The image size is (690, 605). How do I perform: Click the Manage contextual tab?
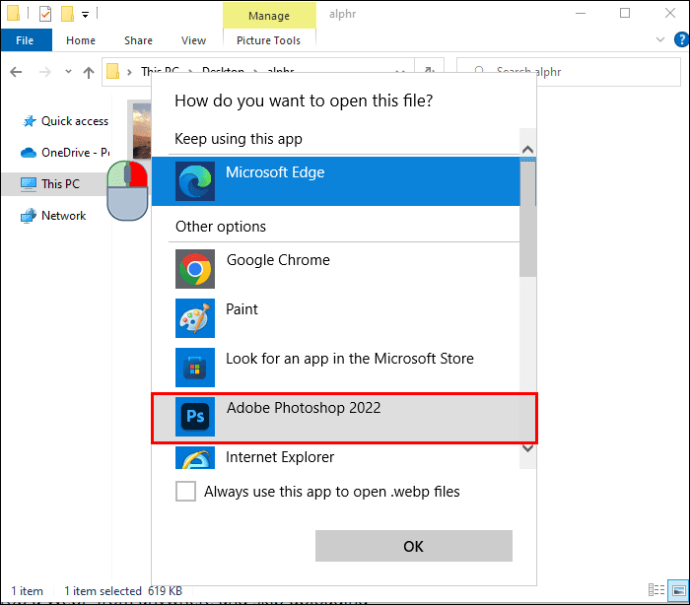click(x=269, y=15)
